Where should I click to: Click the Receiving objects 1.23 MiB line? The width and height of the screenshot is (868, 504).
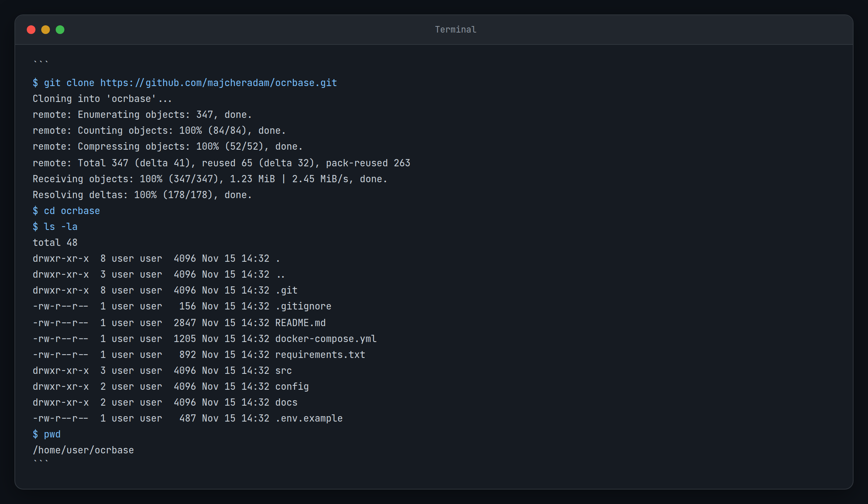click(210, 179)
